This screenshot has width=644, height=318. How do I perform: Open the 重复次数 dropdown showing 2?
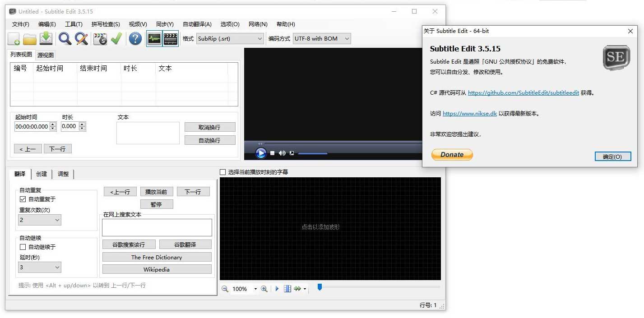40,220
